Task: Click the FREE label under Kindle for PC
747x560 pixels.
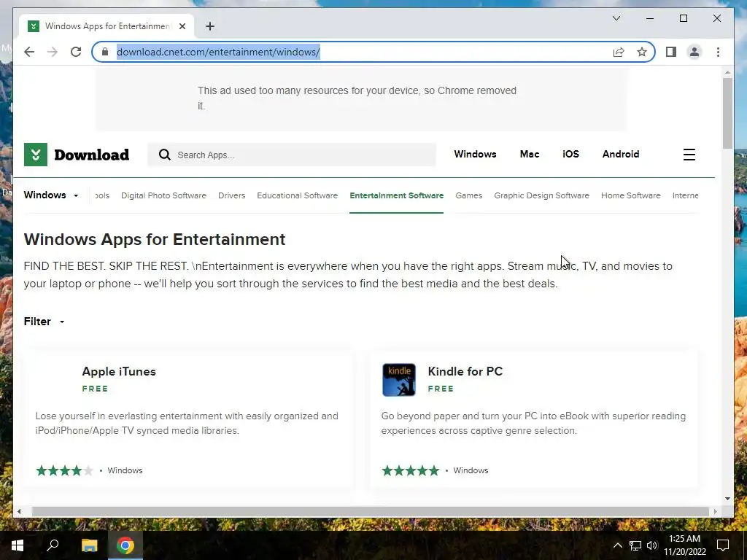Action: coord(441,389)
